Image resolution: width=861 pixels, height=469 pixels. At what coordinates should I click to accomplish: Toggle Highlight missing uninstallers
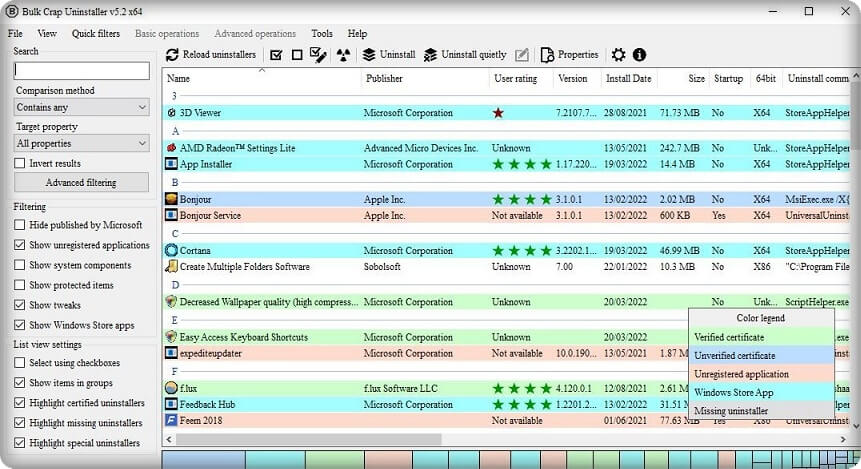pos(20,423)
